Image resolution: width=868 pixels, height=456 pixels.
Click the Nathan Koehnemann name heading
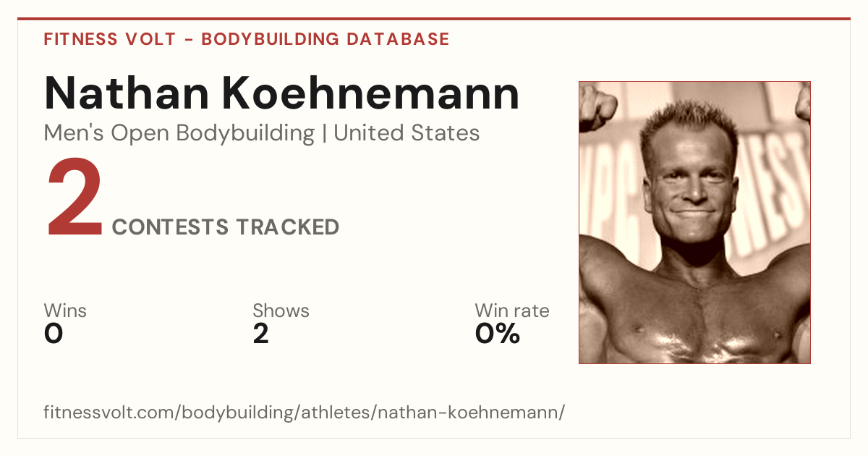tap(281, 93)
